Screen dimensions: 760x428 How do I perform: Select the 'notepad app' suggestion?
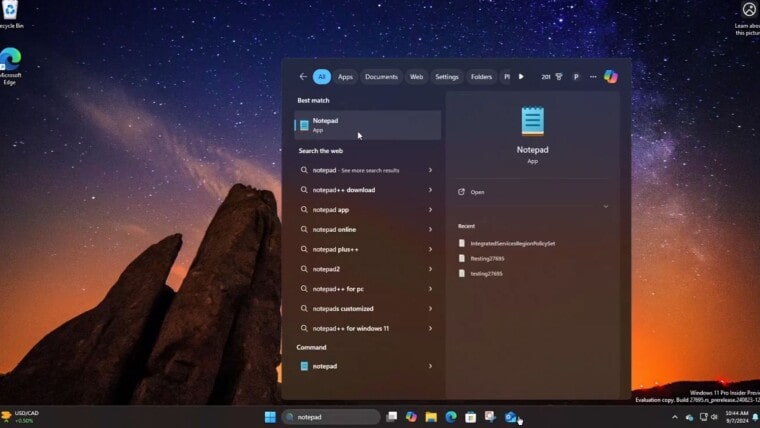[367, 210]
